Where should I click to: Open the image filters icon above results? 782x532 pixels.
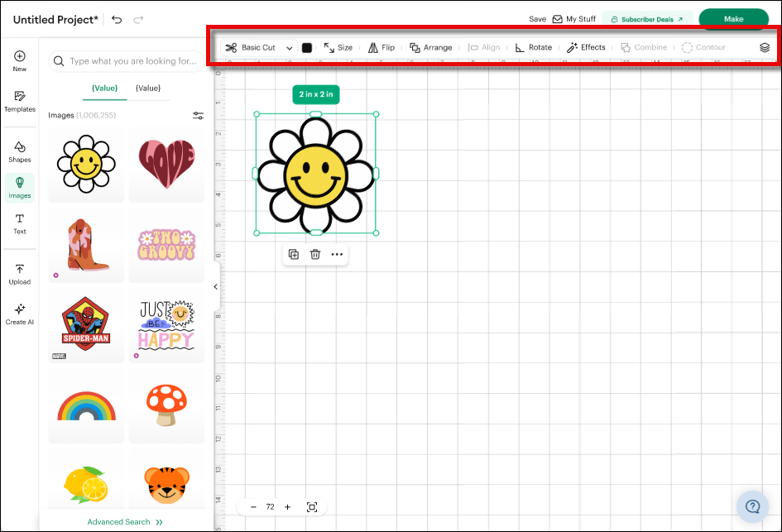pyautogui.click(x=198, y=115)
